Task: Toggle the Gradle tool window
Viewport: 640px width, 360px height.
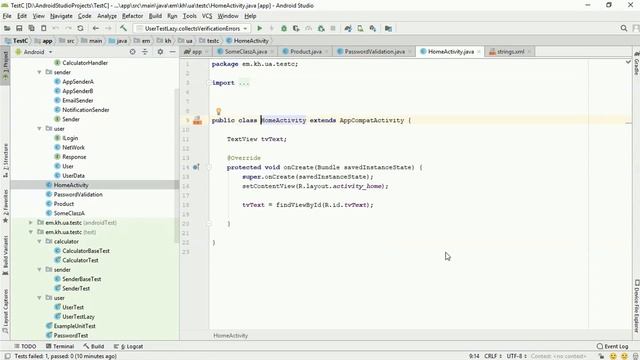Action: pyautogui.click(x=636, y=64)
